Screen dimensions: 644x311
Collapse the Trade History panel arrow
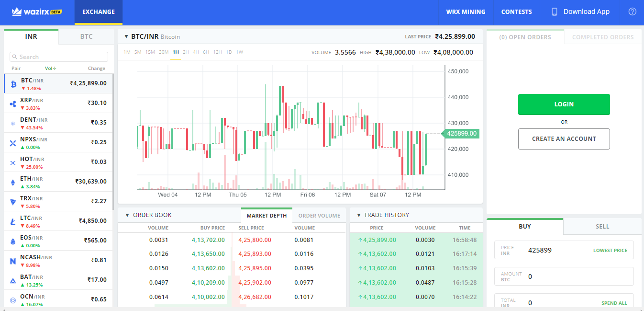[x=359, y=215]
